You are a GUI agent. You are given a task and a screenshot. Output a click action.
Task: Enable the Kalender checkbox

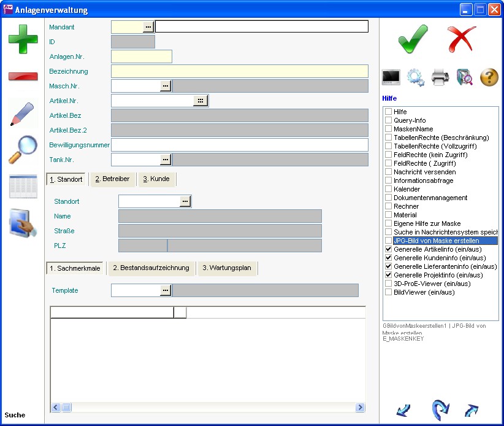(388, 190)
